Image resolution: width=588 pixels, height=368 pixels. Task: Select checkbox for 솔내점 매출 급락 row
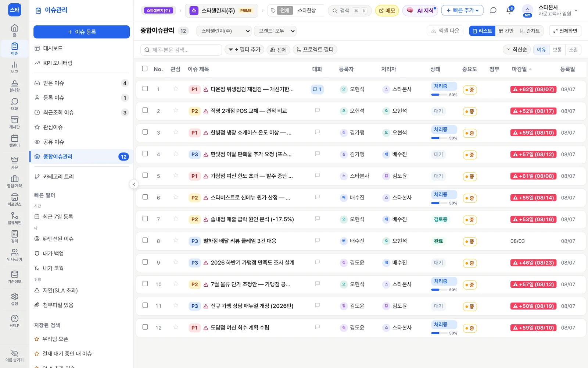[145, 219]
